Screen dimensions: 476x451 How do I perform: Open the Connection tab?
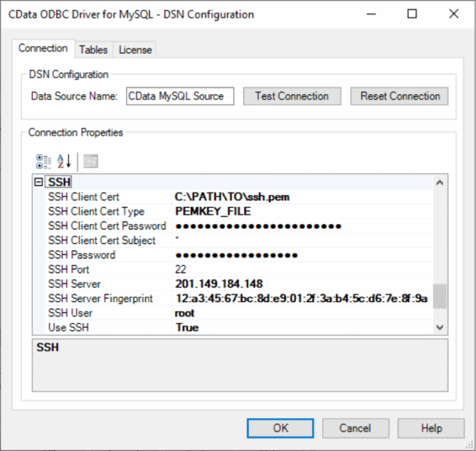(43, 49)
